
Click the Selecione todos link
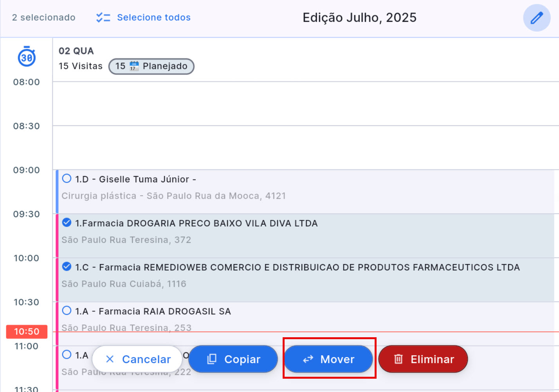pyautogui.click(x=153, y=18)
